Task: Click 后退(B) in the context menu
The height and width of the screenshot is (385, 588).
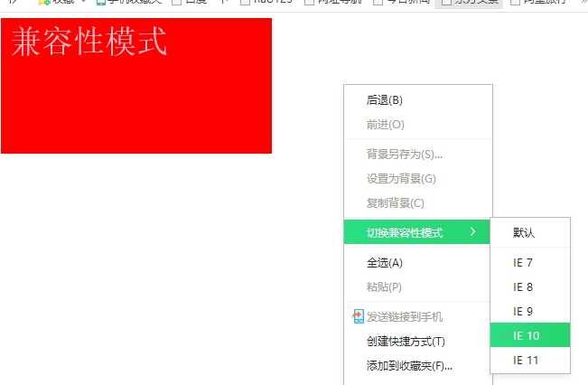Action: pos(418,100)
